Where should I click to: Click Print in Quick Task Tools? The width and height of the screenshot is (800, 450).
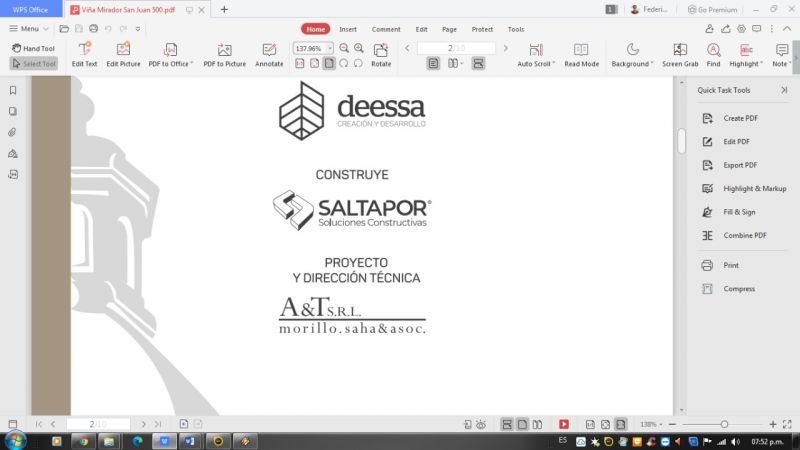point(720,265)
